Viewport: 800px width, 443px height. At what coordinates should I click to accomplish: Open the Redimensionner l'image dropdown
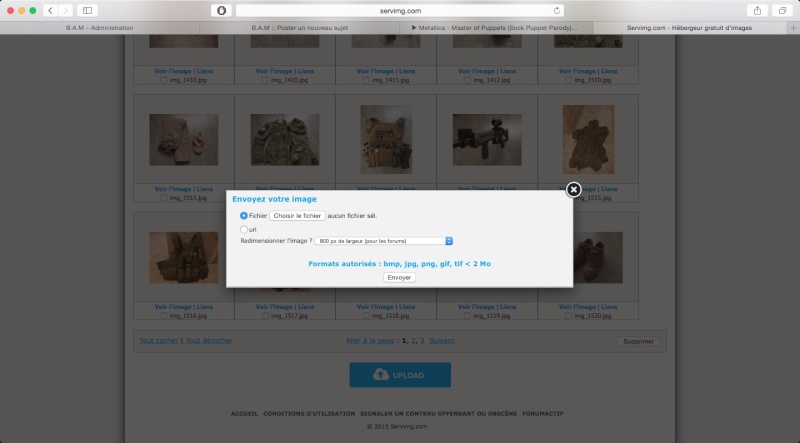(x=383, y=241)
